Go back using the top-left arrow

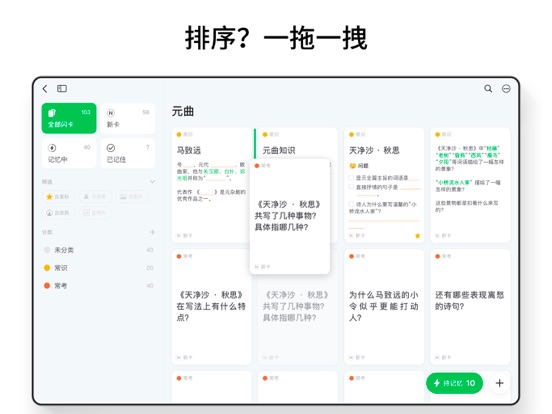45,89
